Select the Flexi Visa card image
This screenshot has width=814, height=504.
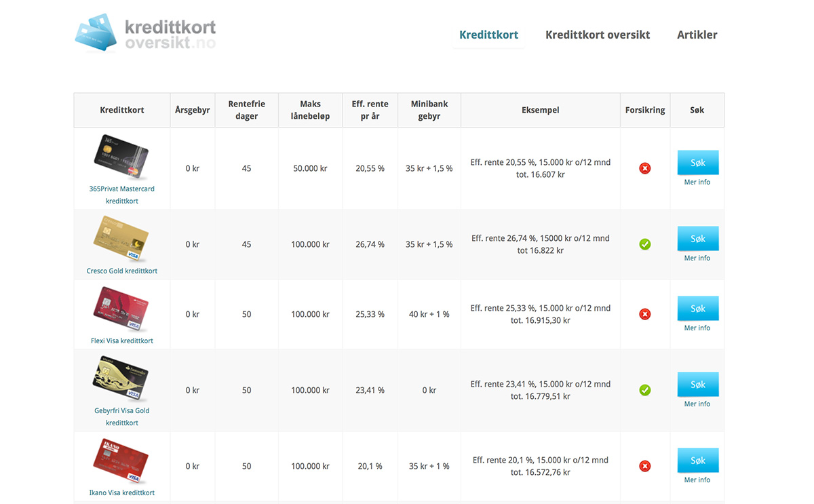(121, 309)
